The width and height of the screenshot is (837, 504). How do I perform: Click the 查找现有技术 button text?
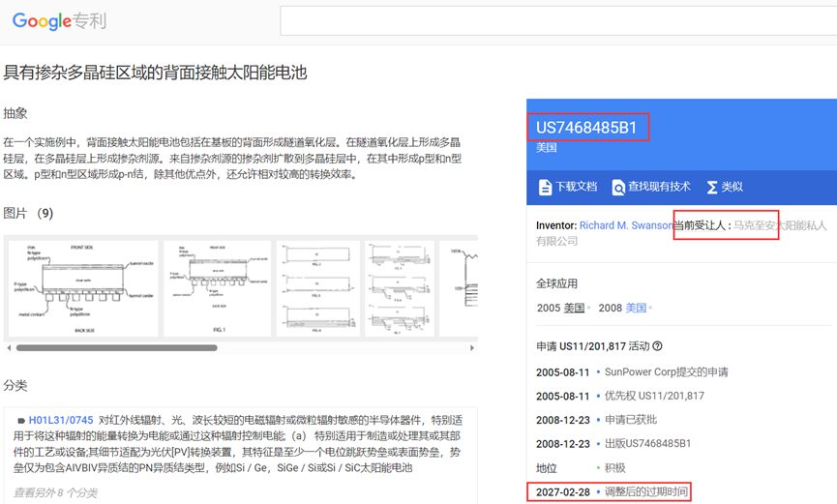pos(659,187)
